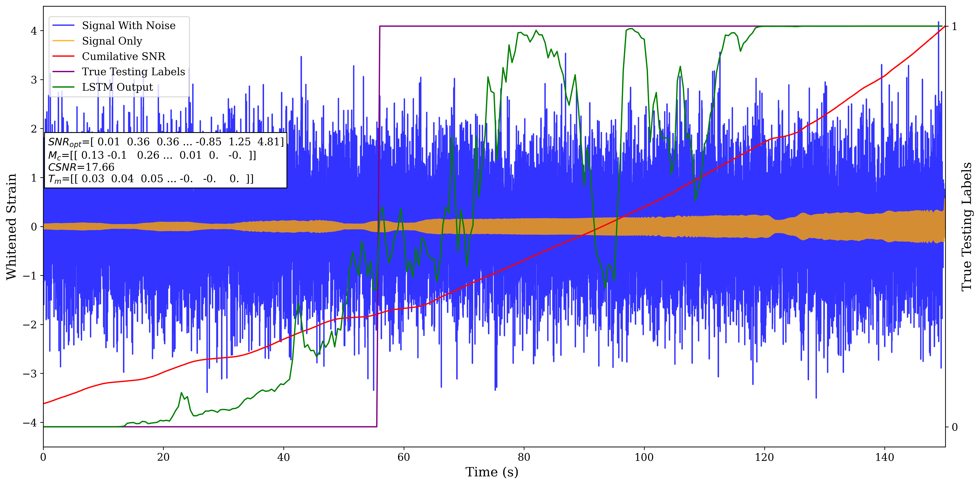The width and height of the screenshot is (980, 485).
Task: Click the SNRopt values line in annotation box
Action: (166, 142)
